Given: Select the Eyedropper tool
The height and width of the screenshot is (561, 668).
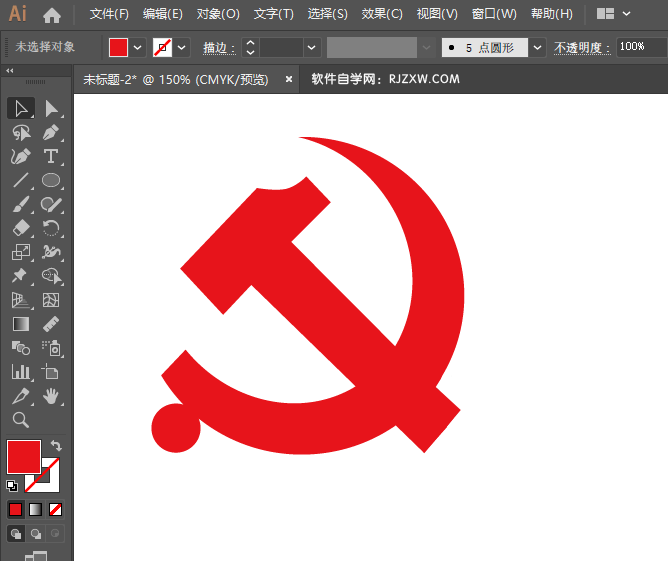Looking at the screenshot, I should pos(21,396).
